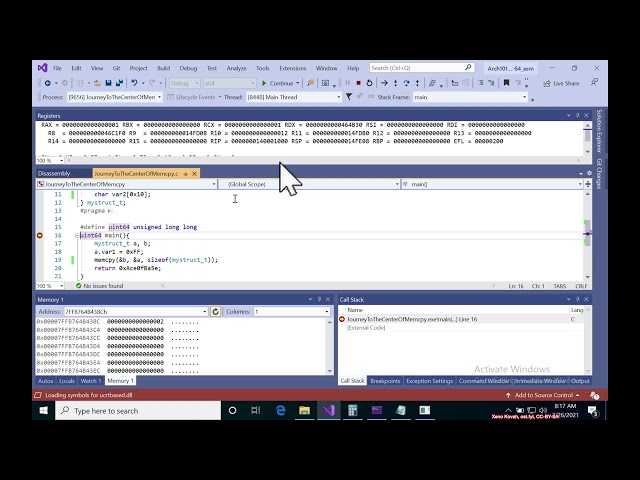Open the File menu

coord(58,68)
